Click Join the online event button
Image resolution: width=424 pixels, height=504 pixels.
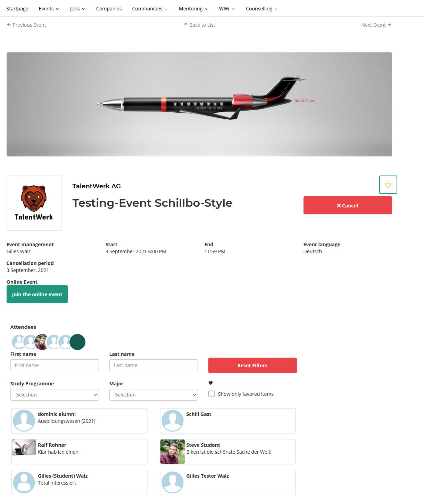tap(37, 294)
